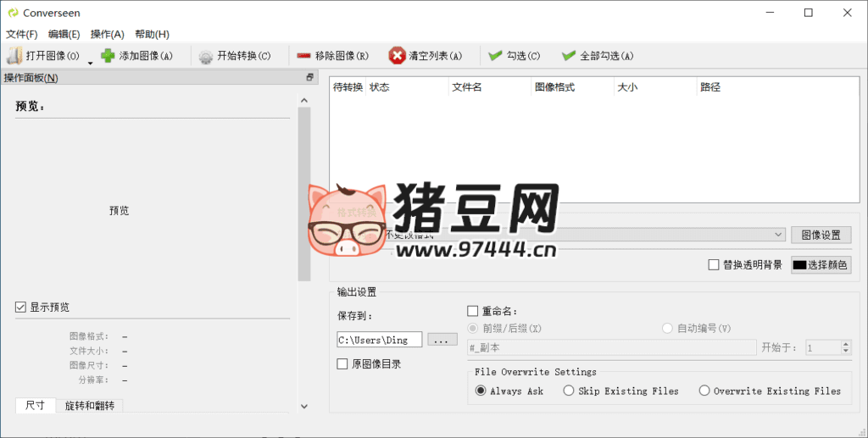Sort by the 图像格式 column header
The width and height of the screenshot is (868, 438).
tap(572, 87)
